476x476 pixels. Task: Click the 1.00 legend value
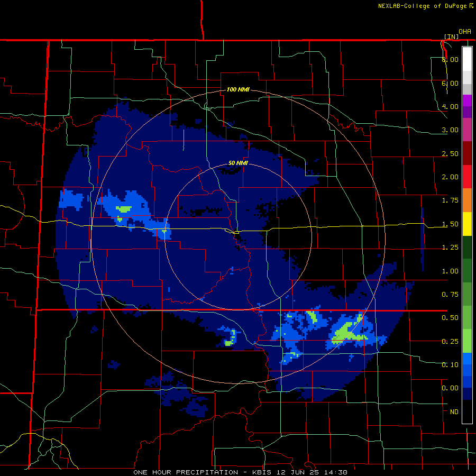click(450, 271)
